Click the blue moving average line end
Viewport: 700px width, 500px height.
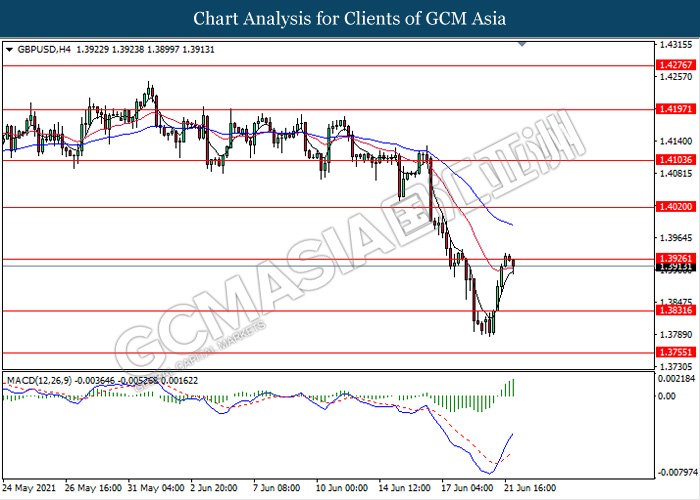(512, 225)
